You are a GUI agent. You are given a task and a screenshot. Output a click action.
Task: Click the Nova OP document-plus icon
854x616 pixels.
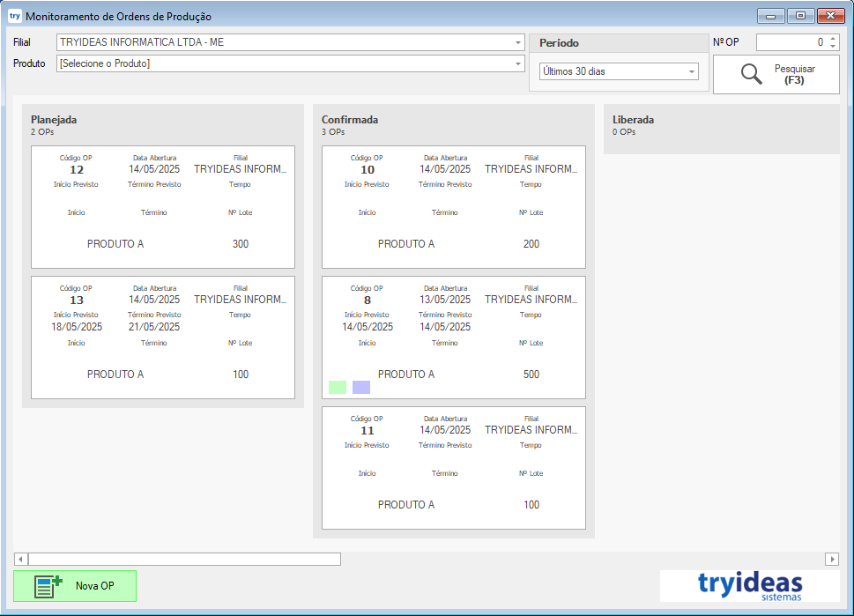coord(48,587)
